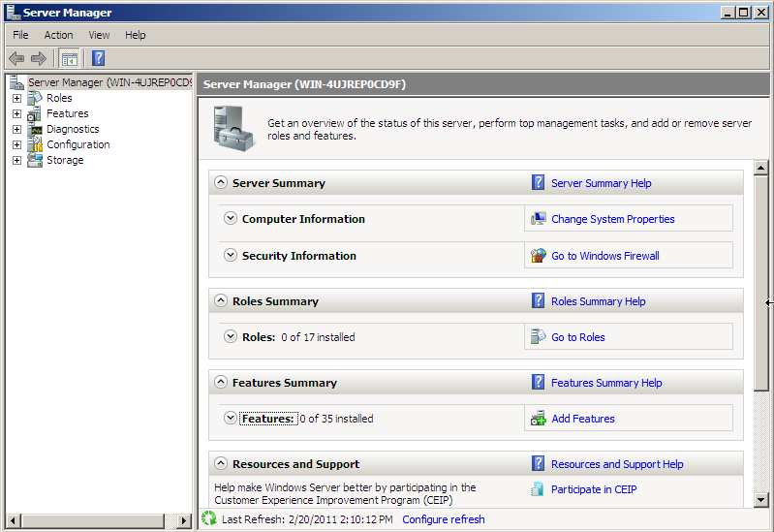Click the Last Refresh timestamp text
The height and width of the screenshot is (532, 774).
pos(307,519)
